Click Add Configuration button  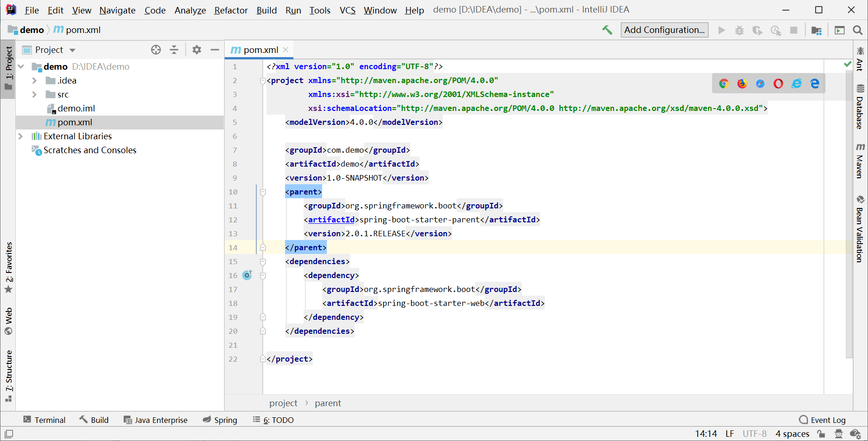664,30
